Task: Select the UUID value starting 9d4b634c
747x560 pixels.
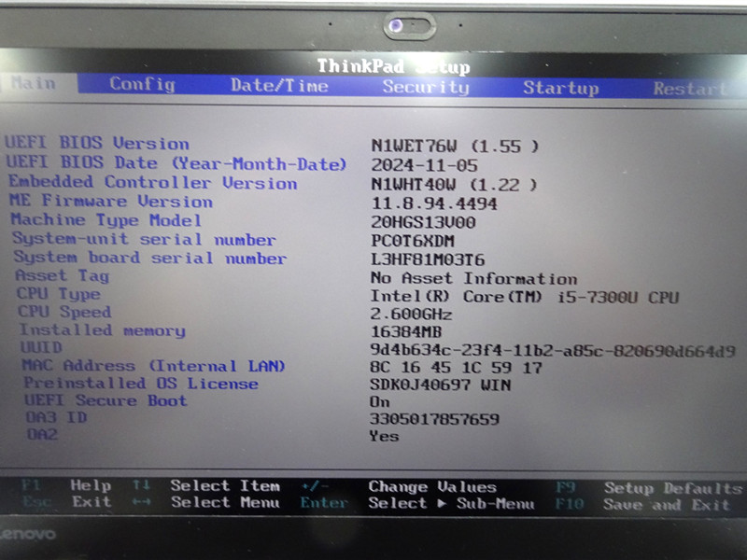Action: click(553, 351)
